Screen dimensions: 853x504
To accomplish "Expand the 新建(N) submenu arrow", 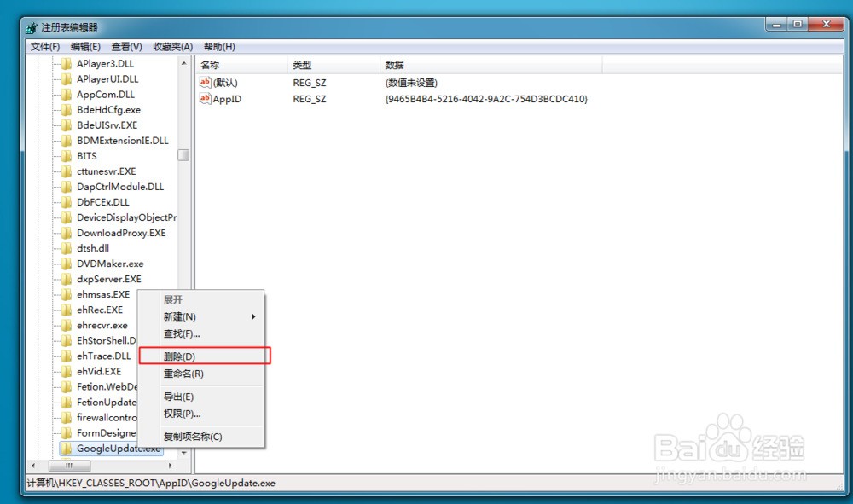I will 253,316.
